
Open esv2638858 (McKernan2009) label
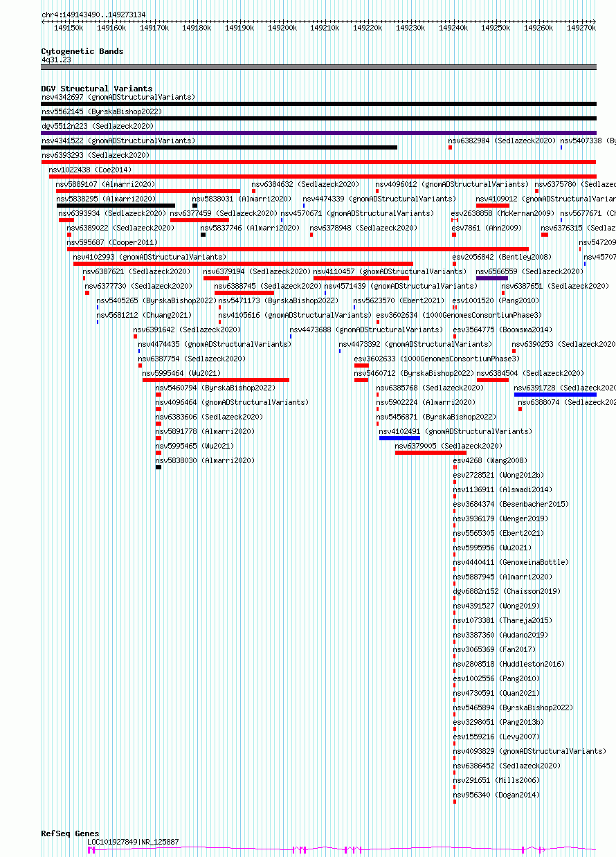click(x=503, y=213)
